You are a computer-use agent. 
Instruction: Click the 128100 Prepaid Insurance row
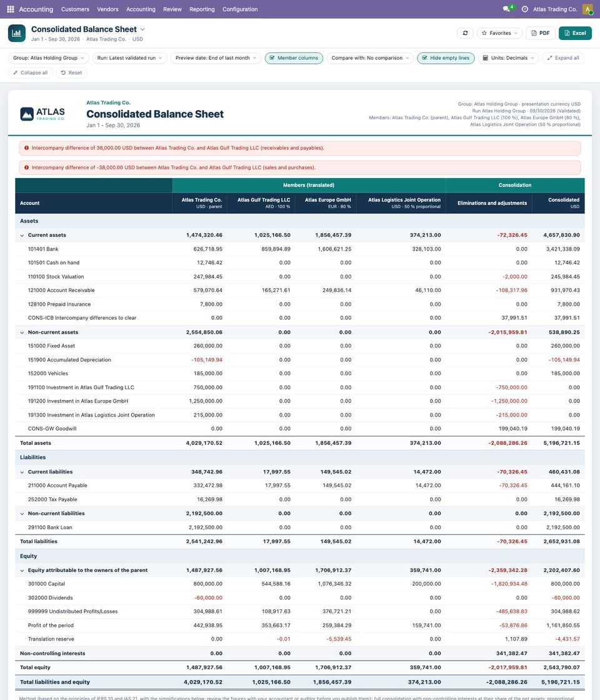(300, 304)
